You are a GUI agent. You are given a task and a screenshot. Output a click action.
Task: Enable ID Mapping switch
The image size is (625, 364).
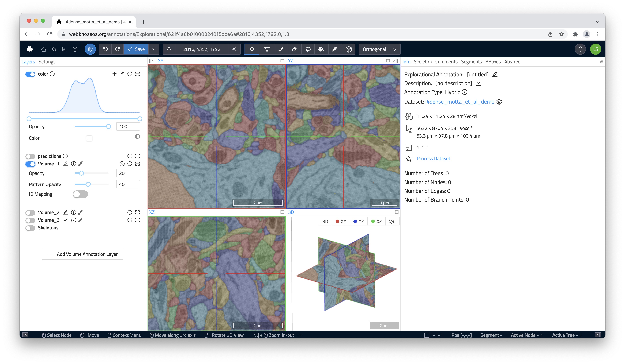pyautogui.click(x=80, y=194)
